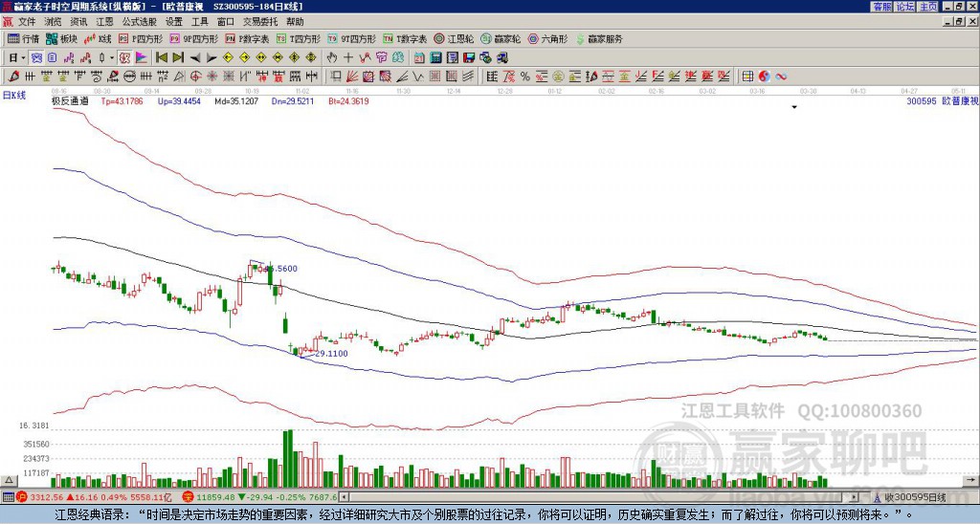Image resolution: width=980 pixels, height=524 pixels.
Task: Select the red pencil drawing tool
Action: click(x=13, y=76)
